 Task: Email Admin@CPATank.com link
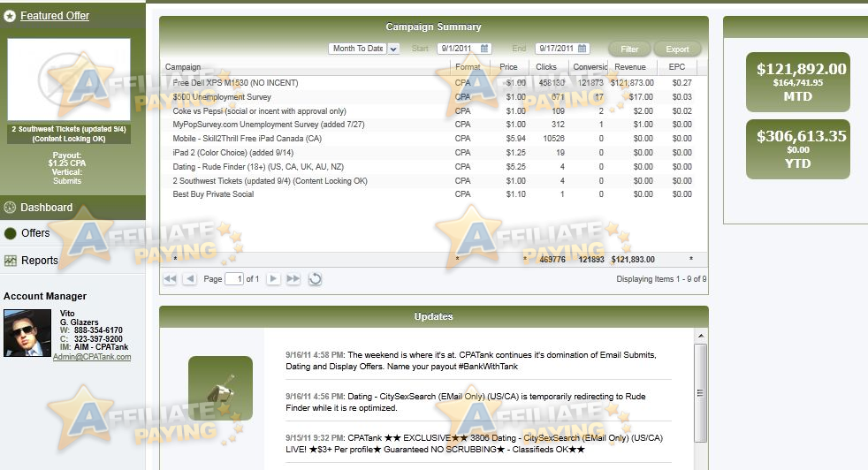tap(92, 357)
